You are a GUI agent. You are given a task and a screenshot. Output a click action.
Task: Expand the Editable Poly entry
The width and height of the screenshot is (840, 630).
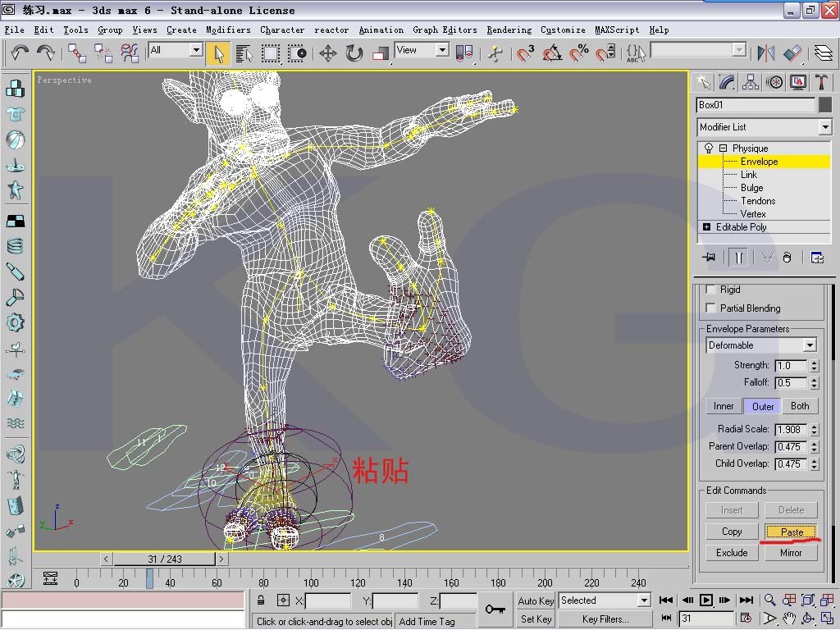coord(706,227)
